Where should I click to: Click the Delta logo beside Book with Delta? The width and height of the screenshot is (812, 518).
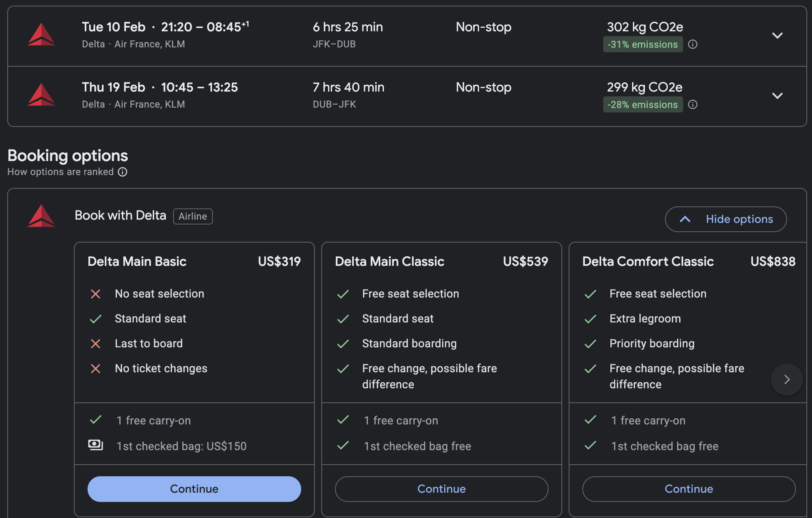coord(41,216)
